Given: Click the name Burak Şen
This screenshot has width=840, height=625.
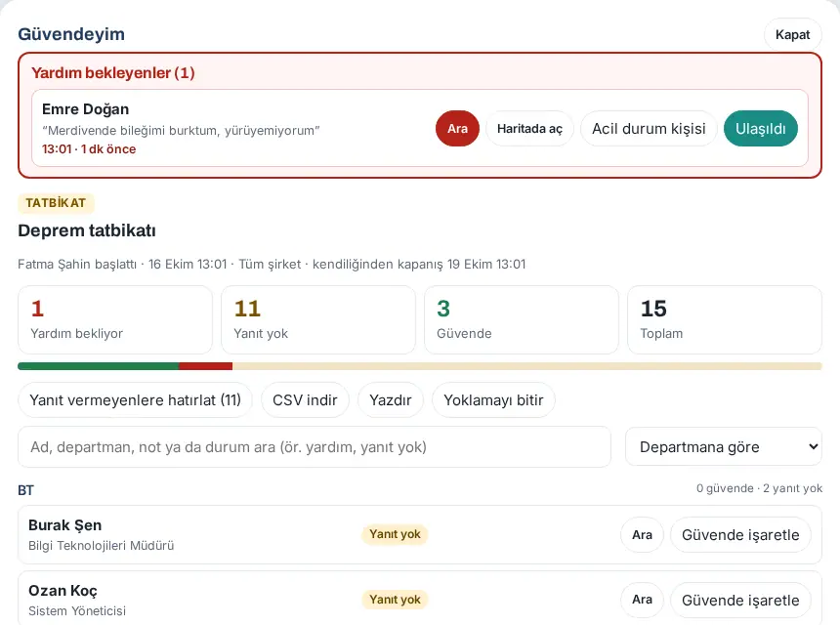Looking at the screenshot, I should pyautogui.click(x=64, y=525).
